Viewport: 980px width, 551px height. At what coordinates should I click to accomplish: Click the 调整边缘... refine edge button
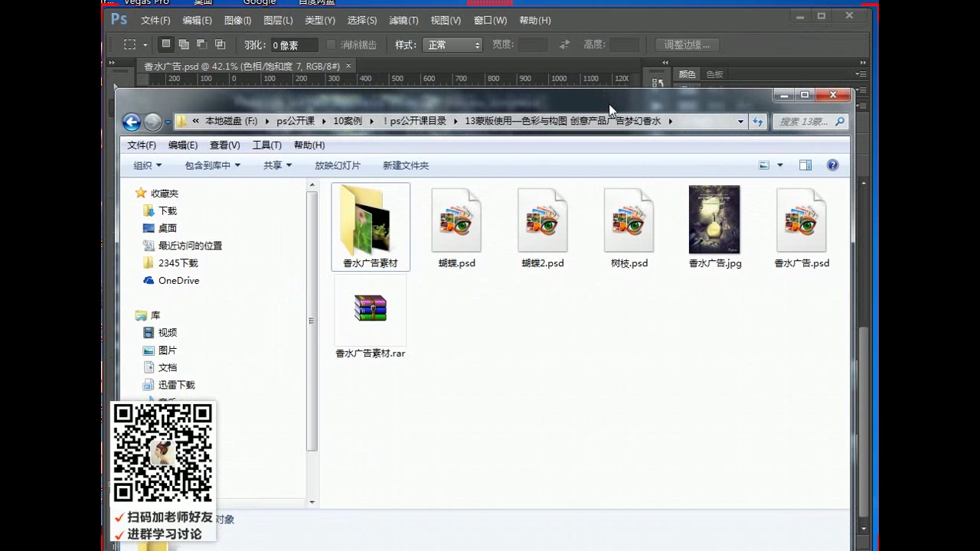click(x=688, y=45)
